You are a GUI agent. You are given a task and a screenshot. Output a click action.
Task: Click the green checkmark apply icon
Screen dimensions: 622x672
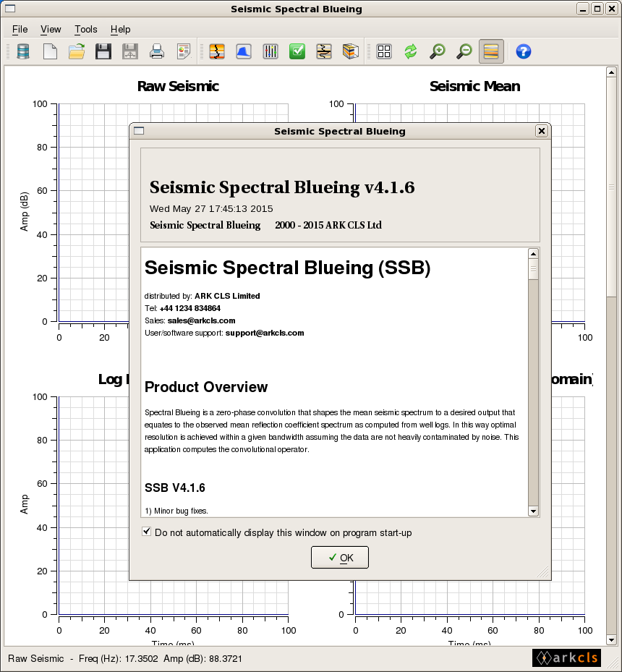[297, 51]
